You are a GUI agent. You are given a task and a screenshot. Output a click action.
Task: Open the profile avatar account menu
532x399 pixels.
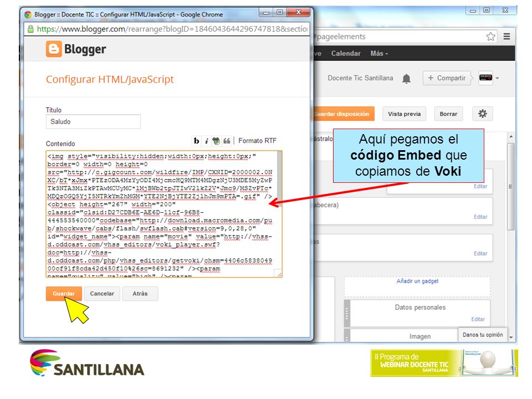point(489,78)
